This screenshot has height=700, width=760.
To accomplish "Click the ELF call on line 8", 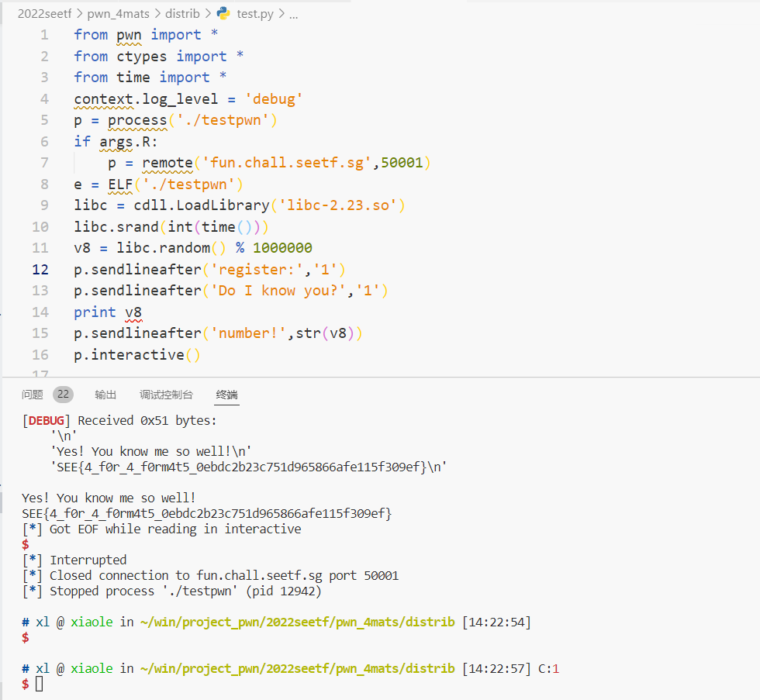I will click(121, 184).
